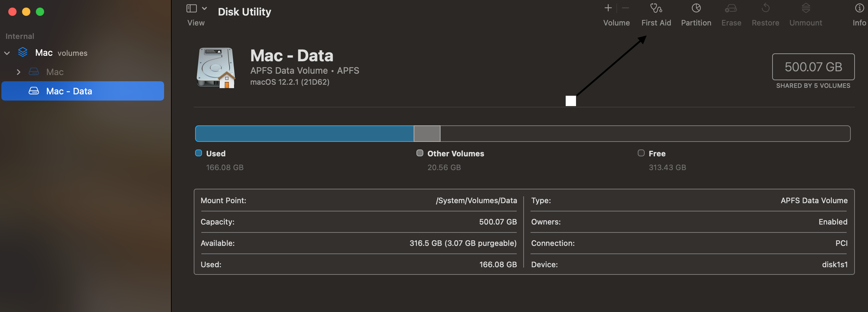Select the Mac volume in sidebar
The image size is (868, 312).
tap(55, 72)
